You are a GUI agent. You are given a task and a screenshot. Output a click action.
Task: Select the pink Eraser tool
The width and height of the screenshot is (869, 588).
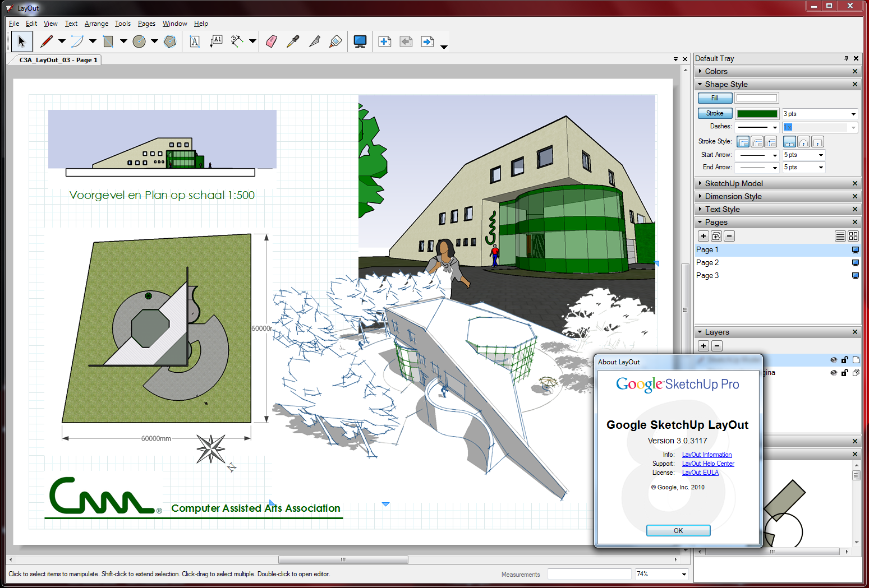pyautogui.click(x=272, y=41)
